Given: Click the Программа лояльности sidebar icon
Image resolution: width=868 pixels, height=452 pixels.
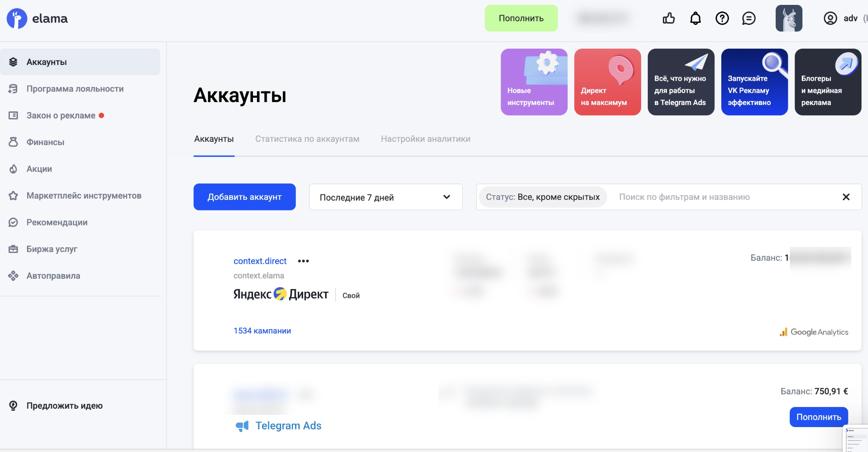Looking at the screenshot, I should click(13, 89).
